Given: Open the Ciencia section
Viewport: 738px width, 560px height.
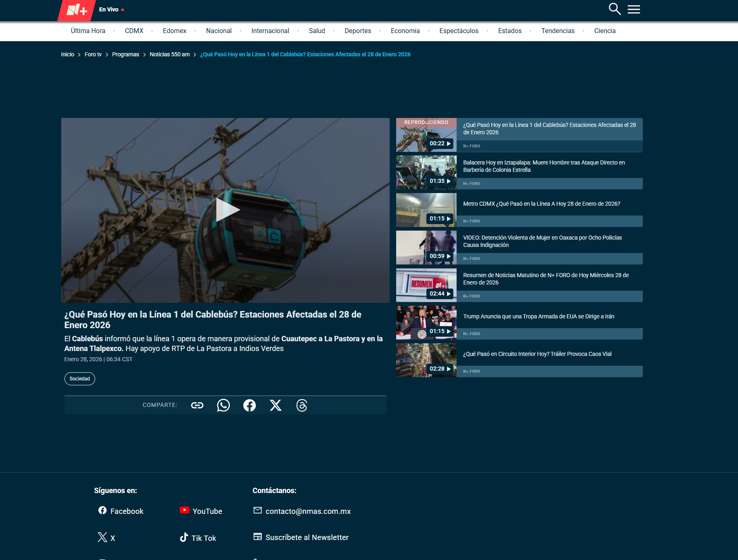Looking at the screenshot, I should click(x=605, y=31).
